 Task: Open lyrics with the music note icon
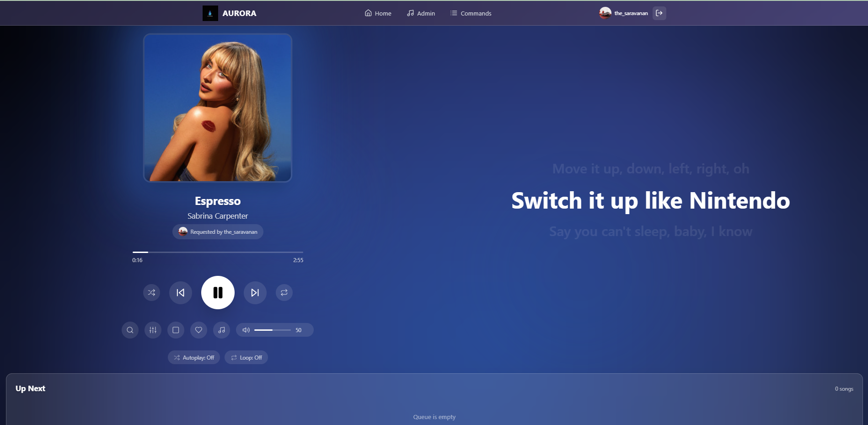221,330
